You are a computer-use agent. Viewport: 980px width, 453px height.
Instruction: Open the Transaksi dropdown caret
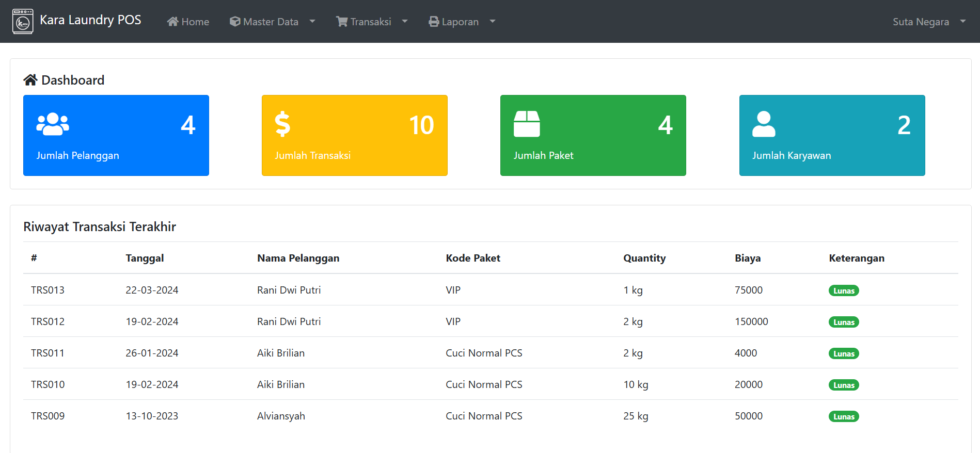click(405, 22)
